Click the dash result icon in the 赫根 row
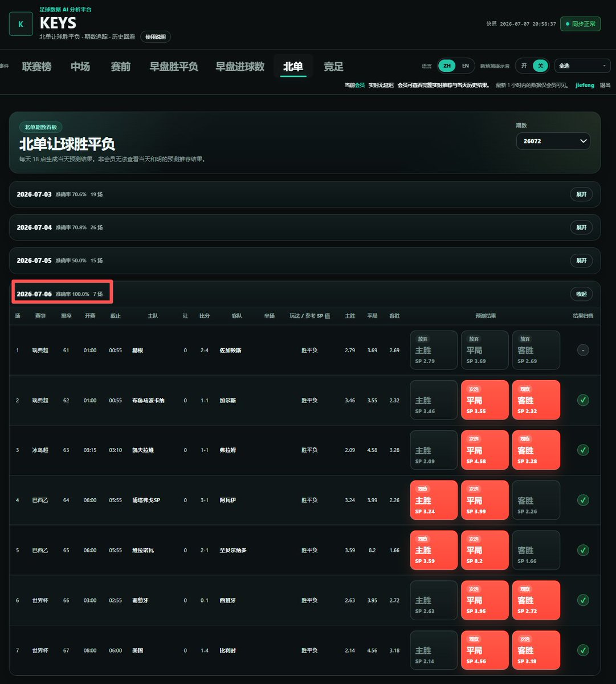616x684 pixels. pos(582,350)
